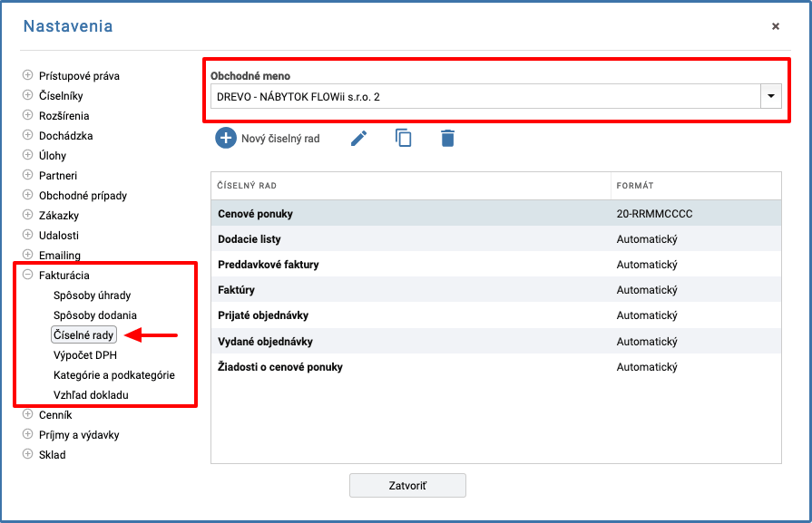Expand the Číselníky section
Image resolution: width=812 pixels, height=523 pixels.
tap(28, 95)
